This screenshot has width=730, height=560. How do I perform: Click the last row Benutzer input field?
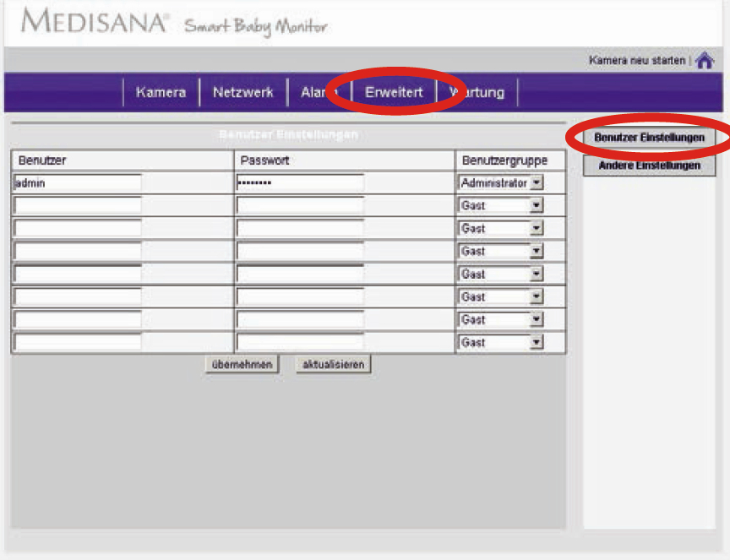(x=78, y=343)
